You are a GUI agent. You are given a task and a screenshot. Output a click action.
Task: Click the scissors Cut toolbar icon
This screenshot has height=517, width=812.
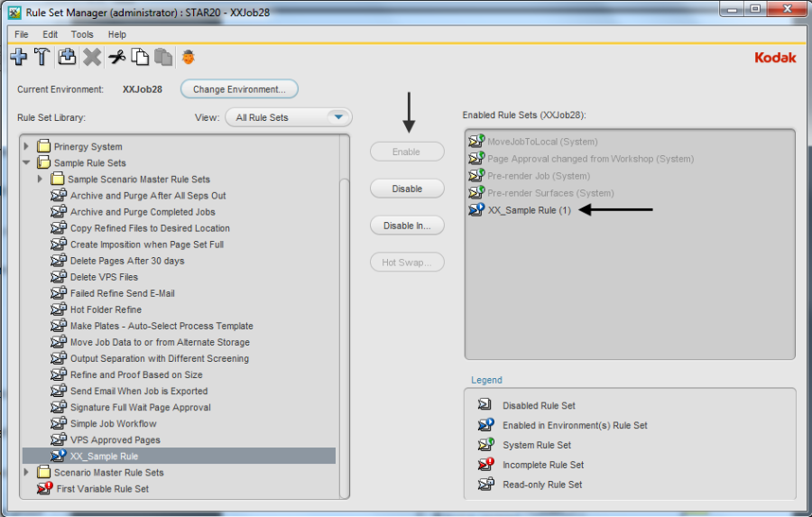[x=117, y=57]
